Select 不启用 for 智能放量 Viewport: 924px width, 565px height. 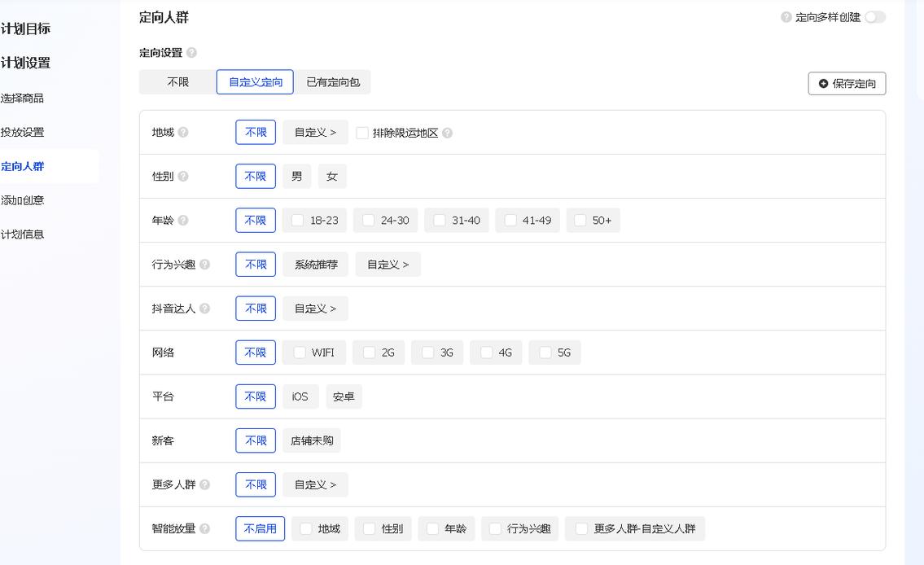coord(260,528)
